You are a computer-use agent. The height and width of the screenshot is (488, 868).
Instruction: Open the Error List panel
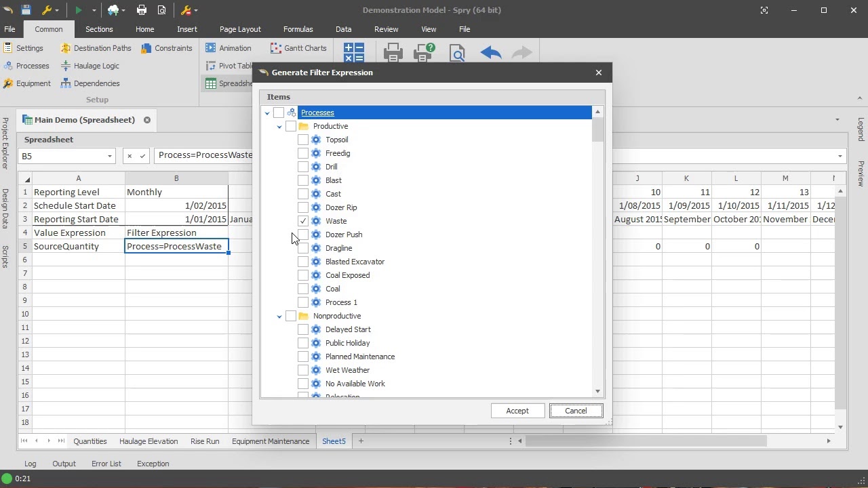106,464
